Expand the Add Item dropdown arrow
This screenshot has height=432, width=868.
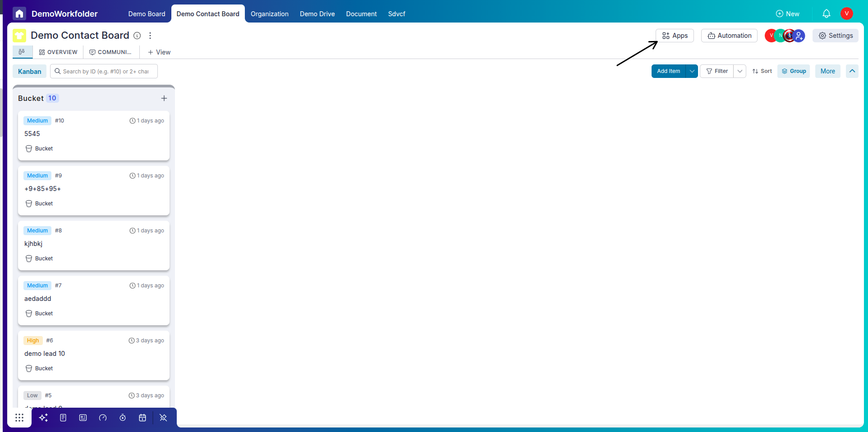coord(692,71)
